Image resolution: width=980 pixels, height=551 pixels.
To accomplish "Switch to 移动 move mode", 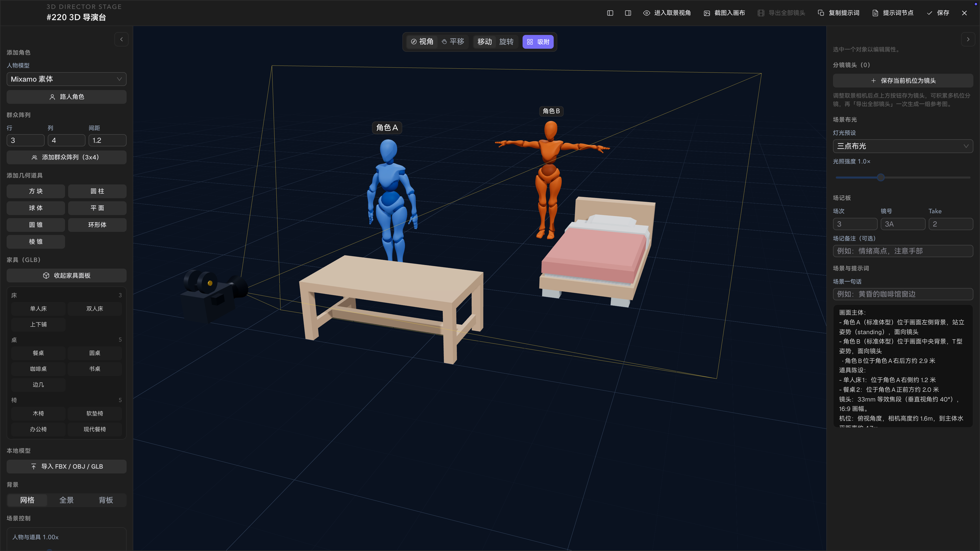I will pos(484,41).
